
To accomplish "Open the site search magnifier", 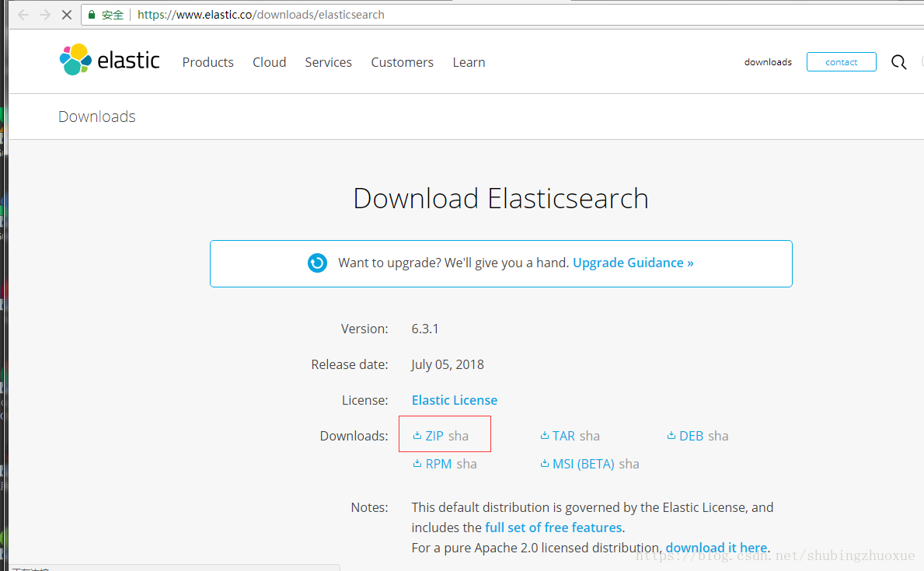I will [x=898, y=62].
